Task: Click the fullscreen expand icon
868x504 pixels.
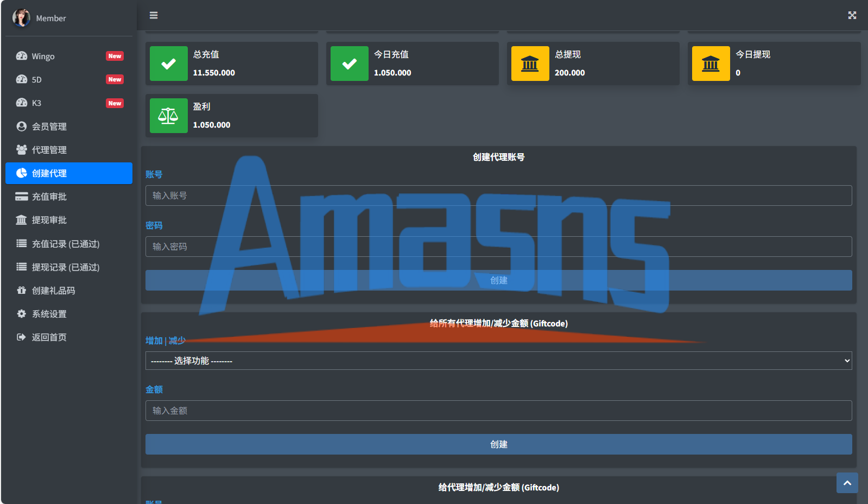Action: point(852,15)
